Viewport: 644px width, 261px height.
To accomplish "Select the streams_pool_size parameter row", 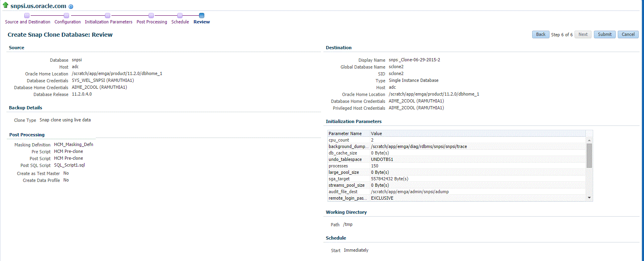I will (457, 185).
